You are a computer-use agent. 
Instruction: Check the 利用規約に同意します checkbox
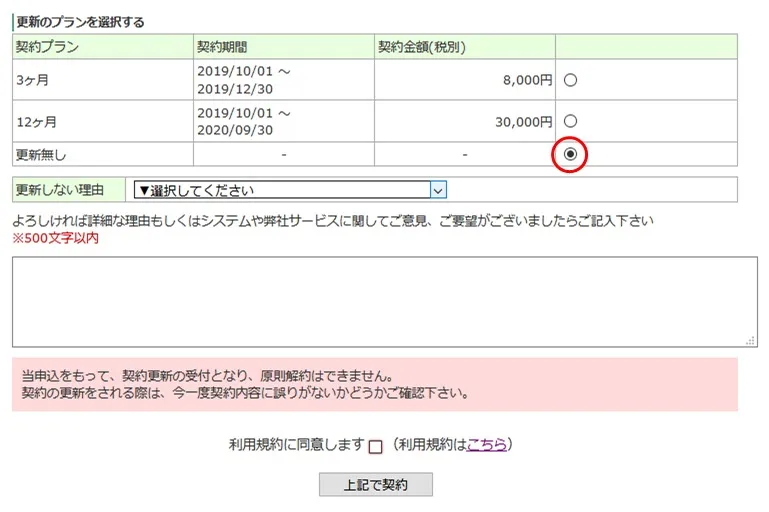(376, 447)
